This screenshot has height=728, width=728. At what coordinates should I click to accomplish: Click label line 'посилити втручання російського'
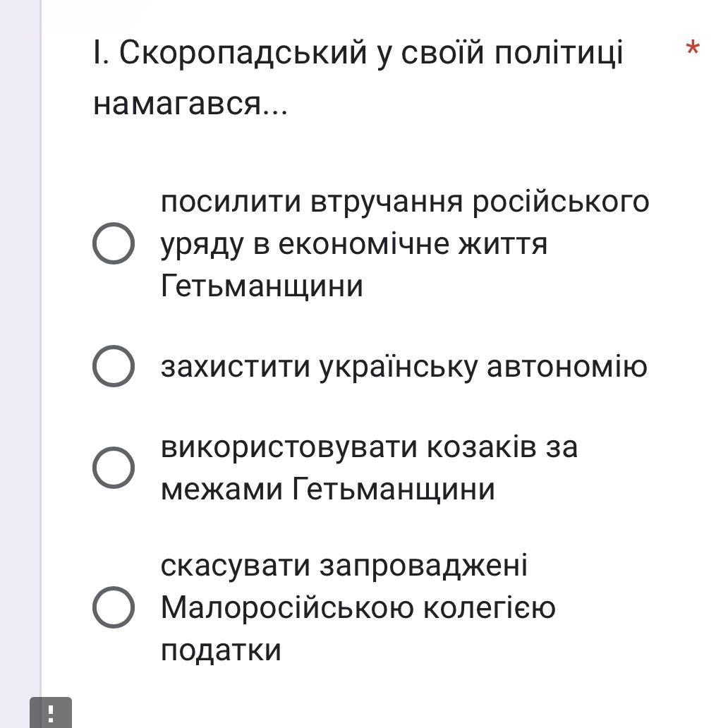405,202
